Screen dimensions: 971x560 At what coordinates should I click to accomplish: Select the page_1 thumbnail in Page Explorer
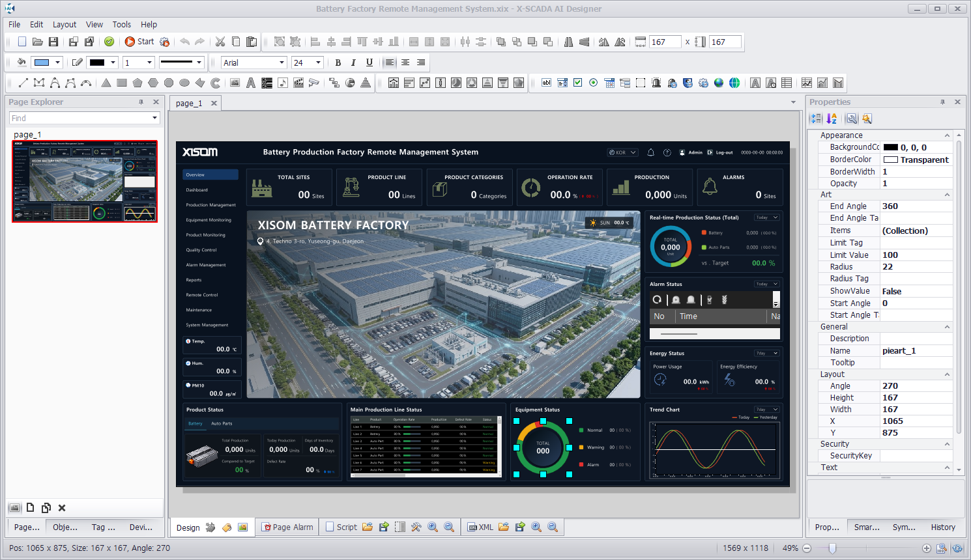pos(85,181)
